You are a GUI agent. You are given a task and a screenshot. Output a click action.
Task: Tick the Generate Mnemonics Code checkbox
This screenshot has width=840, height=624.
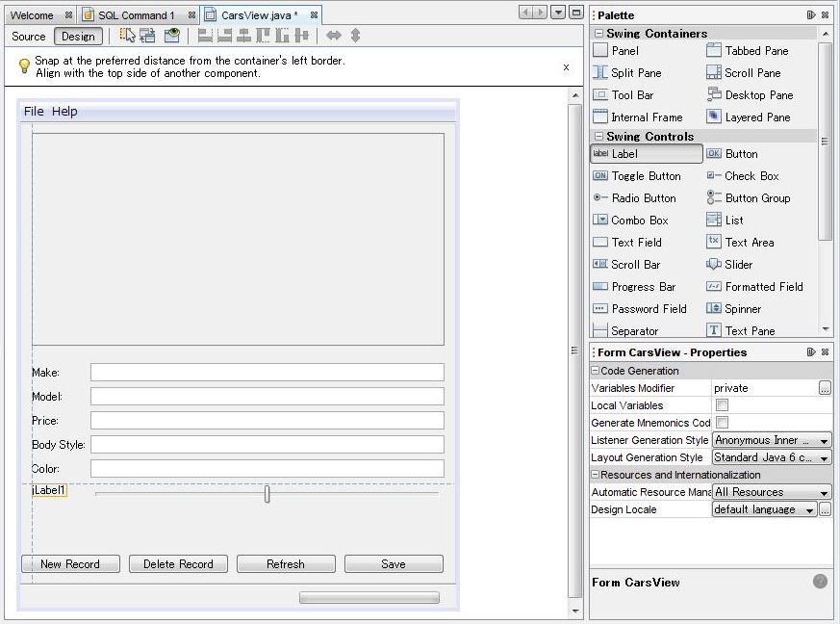pyautogui.click(x=722, y=423)
